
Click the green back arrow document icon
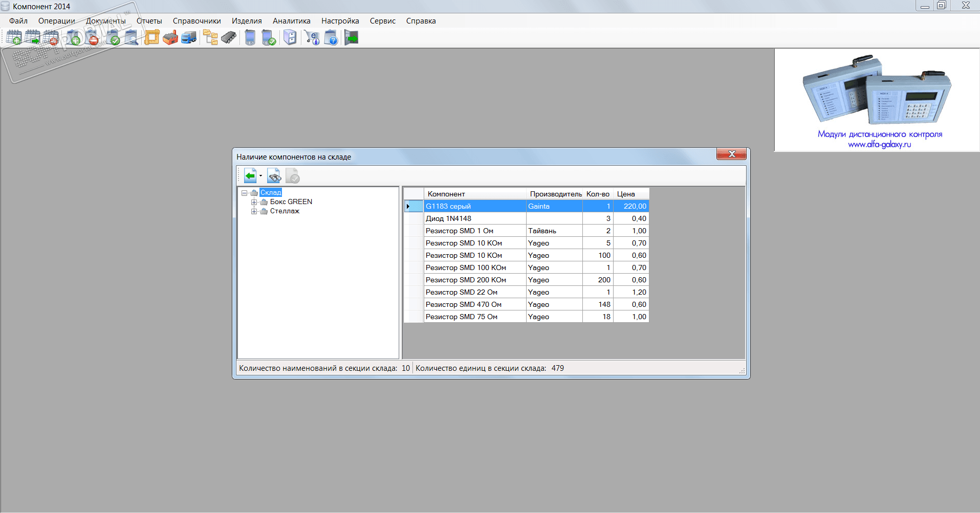(250, 176)
